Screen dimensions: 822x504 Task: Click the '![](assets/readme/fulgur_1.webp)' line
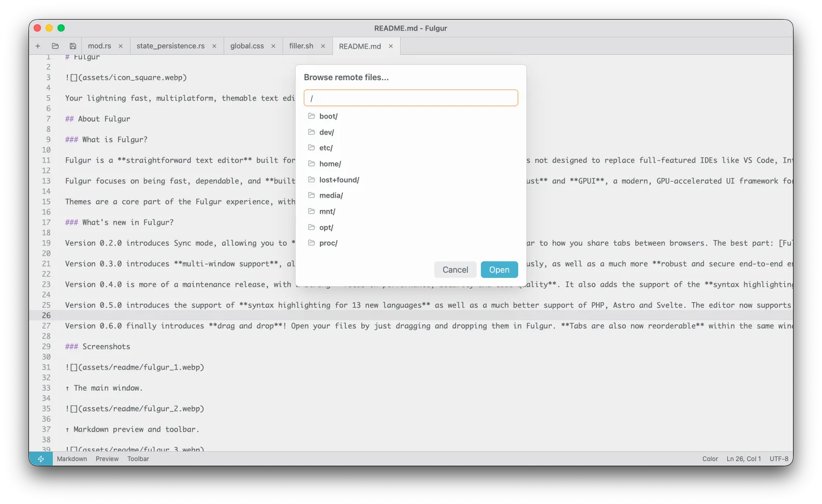[135, 367]
